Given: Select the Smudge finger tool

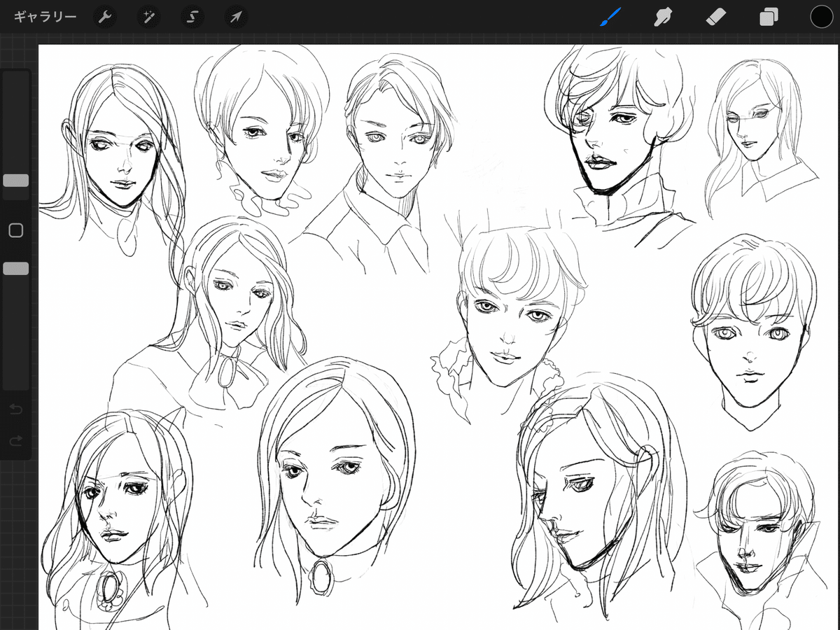Looking at the screenshot, I should point(661,17).
